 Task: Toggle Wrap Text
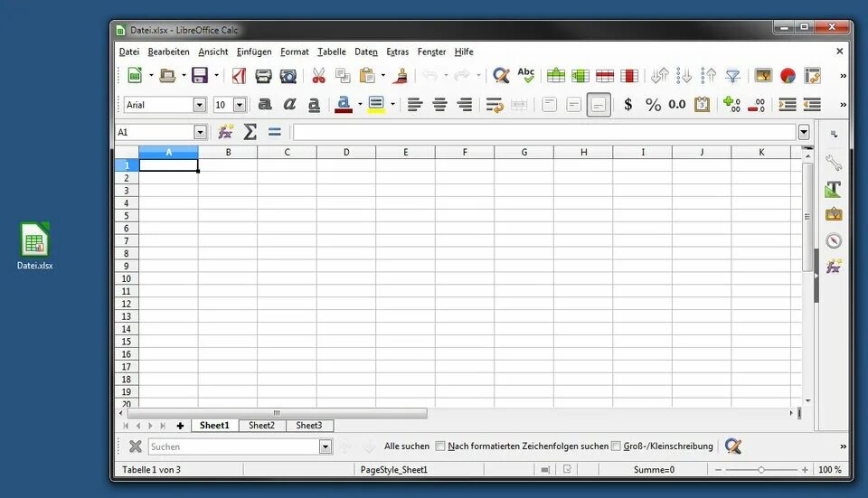[495, 105]
